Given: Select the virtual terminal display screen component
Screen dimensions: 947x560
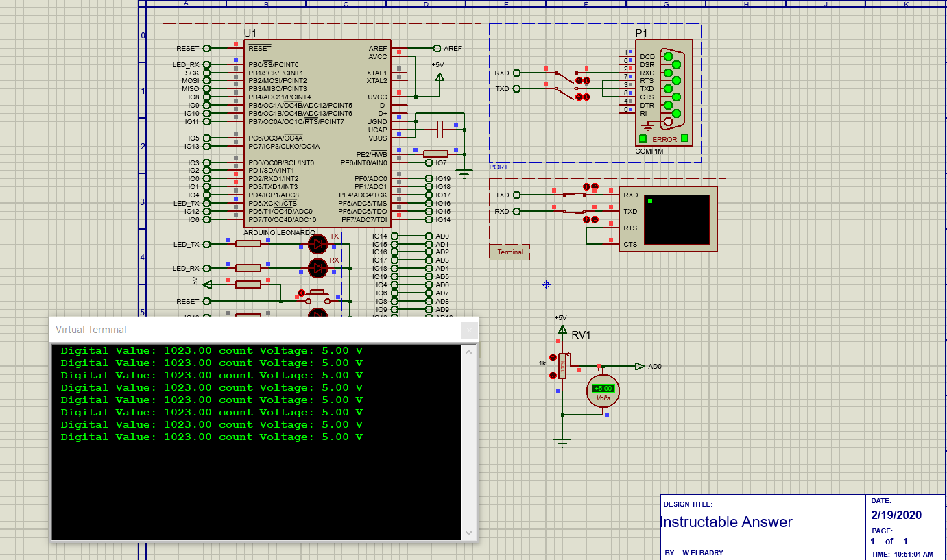Looking at the screenshot, I should [x=675, y=218].
